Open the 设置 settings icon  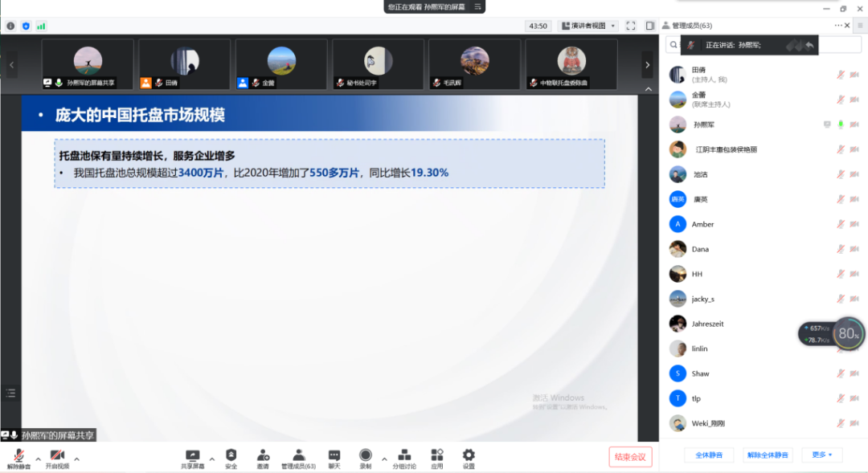point(469,457)
